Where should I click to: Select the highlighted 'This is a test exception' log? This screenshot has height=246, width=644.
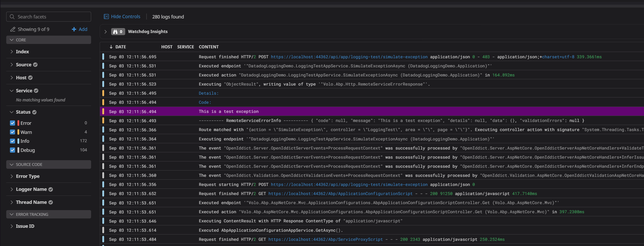tap(372, 111)
